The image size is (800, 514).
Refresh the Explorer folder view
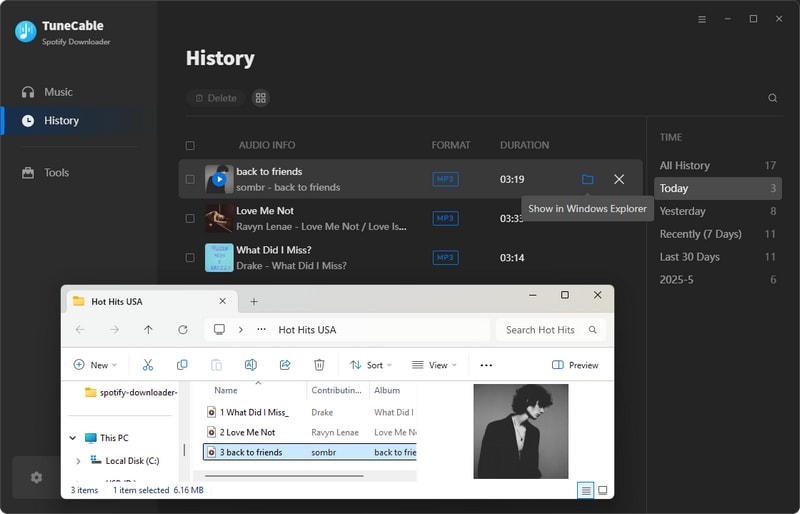coord(183,330)
